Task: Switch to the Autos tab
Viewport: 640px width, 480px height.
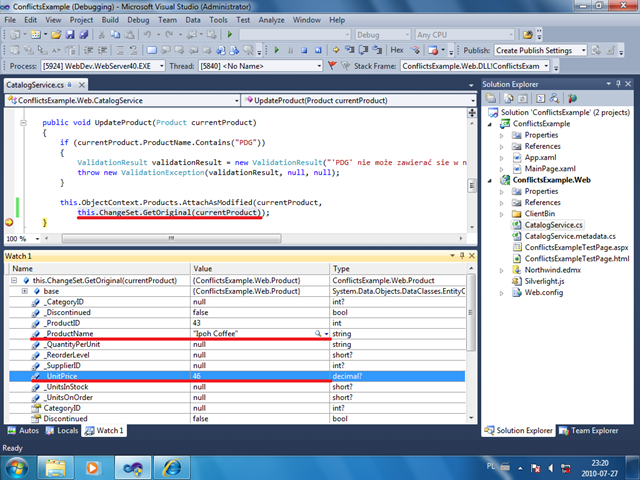Action: click(x=23, y=431)
